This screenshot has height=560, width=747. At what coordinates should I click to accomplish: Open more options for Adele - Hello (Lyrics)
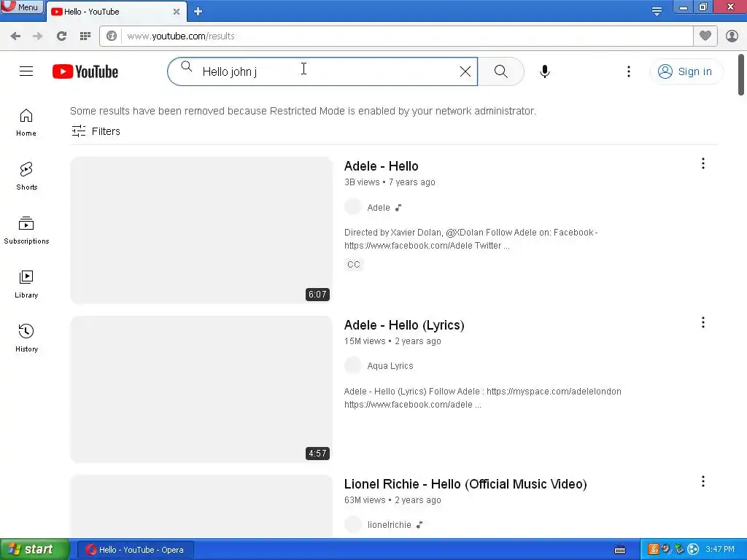pyautogui.click(x=703, y=323)
